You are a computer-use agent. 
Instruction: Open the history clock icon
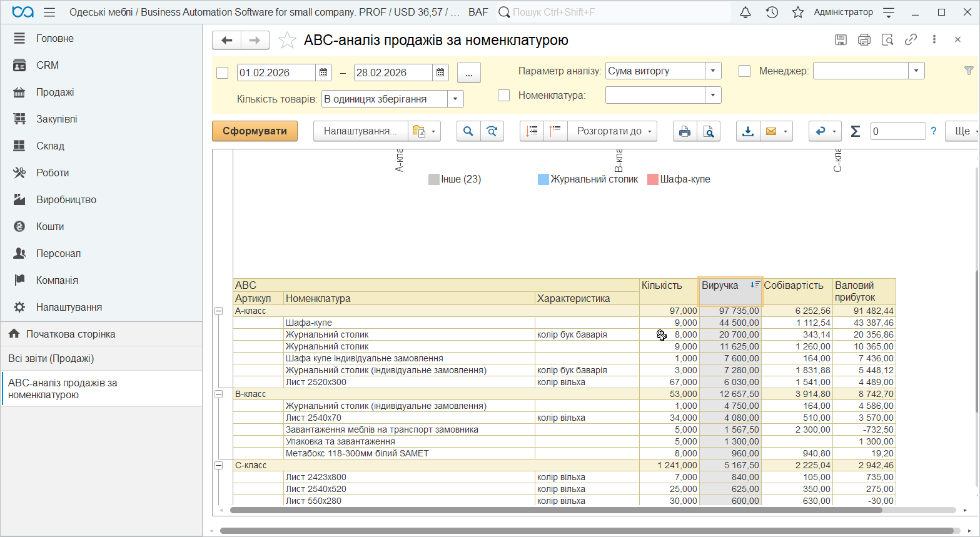772,13
